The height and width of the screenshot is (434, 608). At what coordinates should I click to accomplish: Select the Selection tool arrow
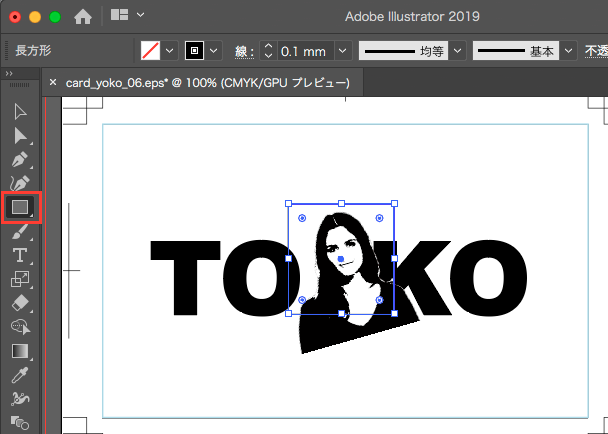pyautogui.click(x=20, y=111)
